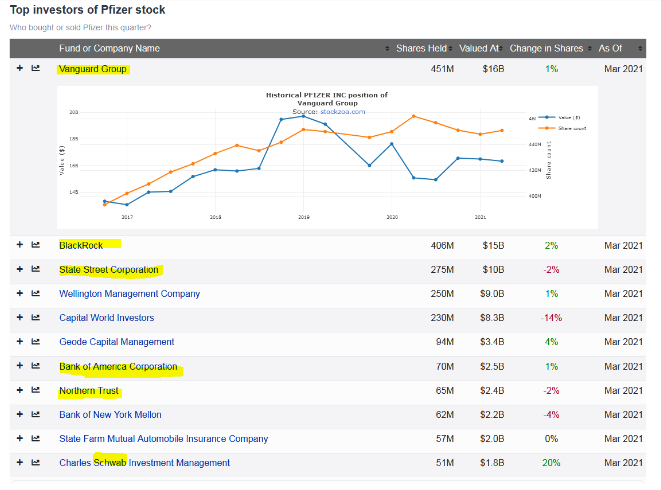Click the $9.0B valuation for Wellington

(x=492, y=293)
